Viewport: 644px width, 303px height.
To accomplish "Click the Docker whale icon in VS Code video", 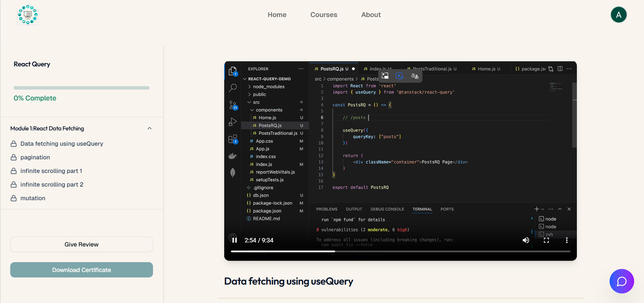I will 233,156.
